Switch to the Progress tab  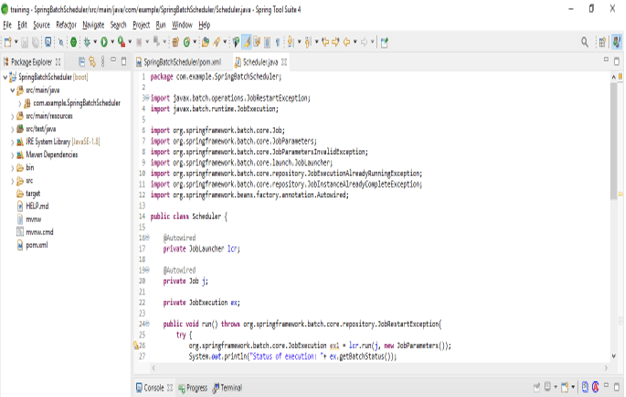(193, 387)
